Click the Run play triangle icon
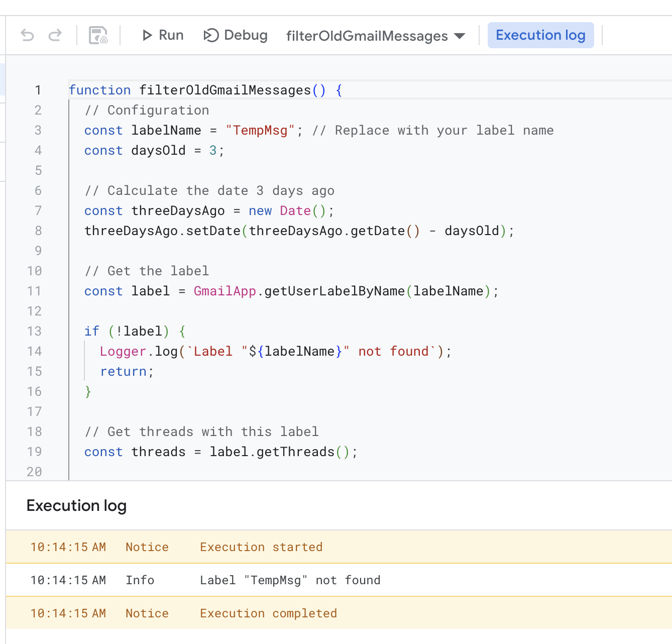 [x=147, y=35]
